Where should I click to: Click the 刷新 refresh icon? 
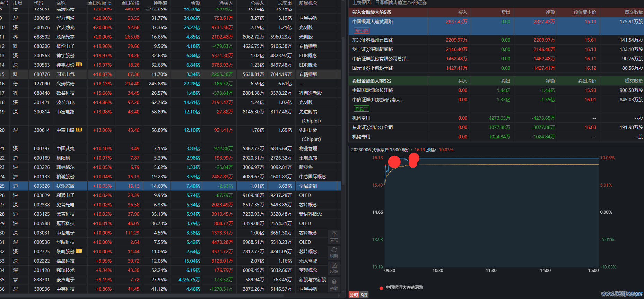(x=334, y=253)
